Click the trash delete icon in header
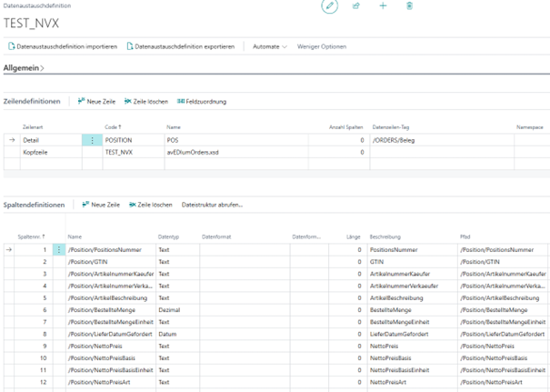Image resolution: width=550 pixels, height=392 pixels. tap(410, 6)
